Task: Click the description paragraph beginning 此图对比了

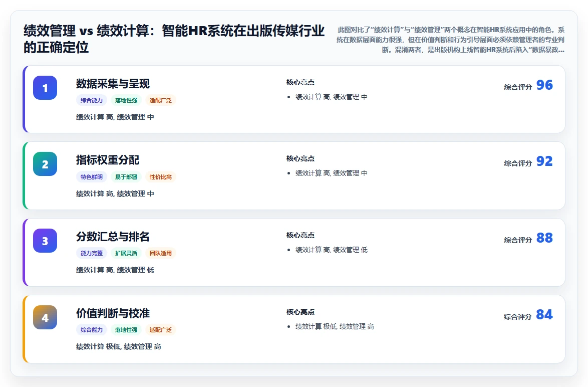Action: 450,40
